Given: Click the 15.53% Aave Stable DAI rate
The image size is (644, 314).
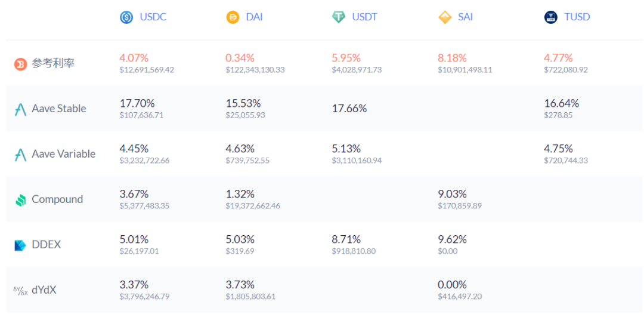Looking at the screenshot, I should 243,103.
